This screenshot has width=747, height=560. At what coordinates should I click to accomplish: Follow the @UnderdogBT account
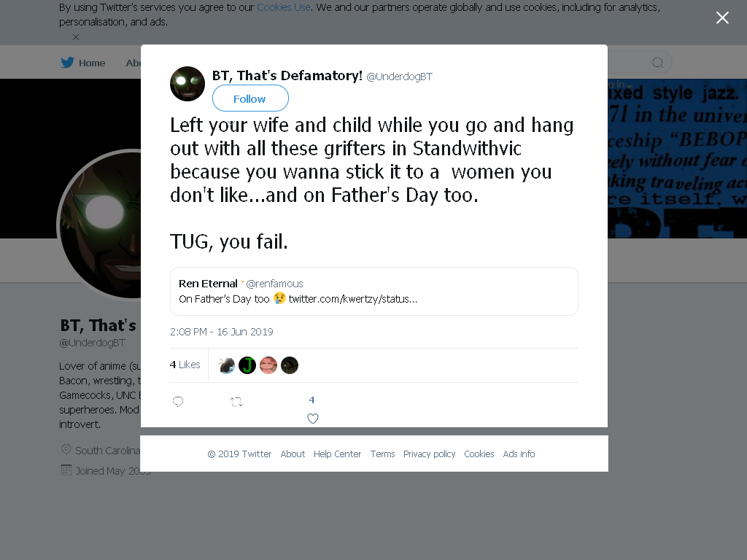250,98
